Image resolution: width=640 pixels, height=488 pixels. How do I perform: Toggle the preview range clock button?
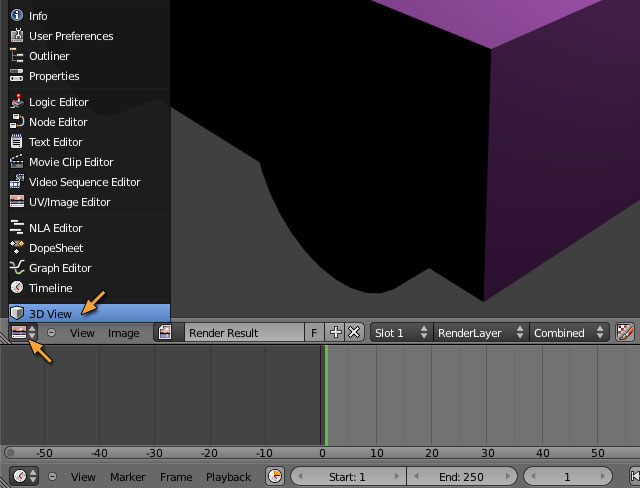pos(274,477)
